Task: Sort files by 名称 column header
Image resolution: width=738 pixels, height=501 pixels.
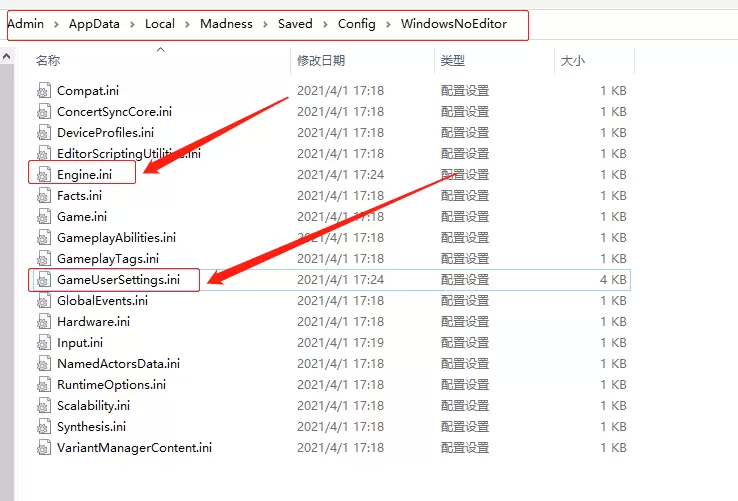Action: click(x=48, y=61)
